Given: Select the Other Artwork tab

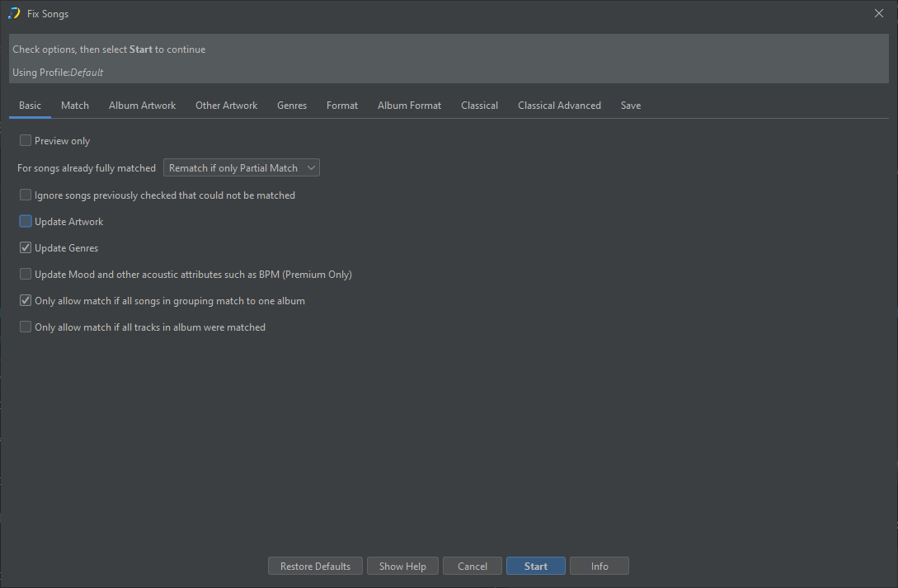Looking at the screenshot, I should (x=226, y=106).
